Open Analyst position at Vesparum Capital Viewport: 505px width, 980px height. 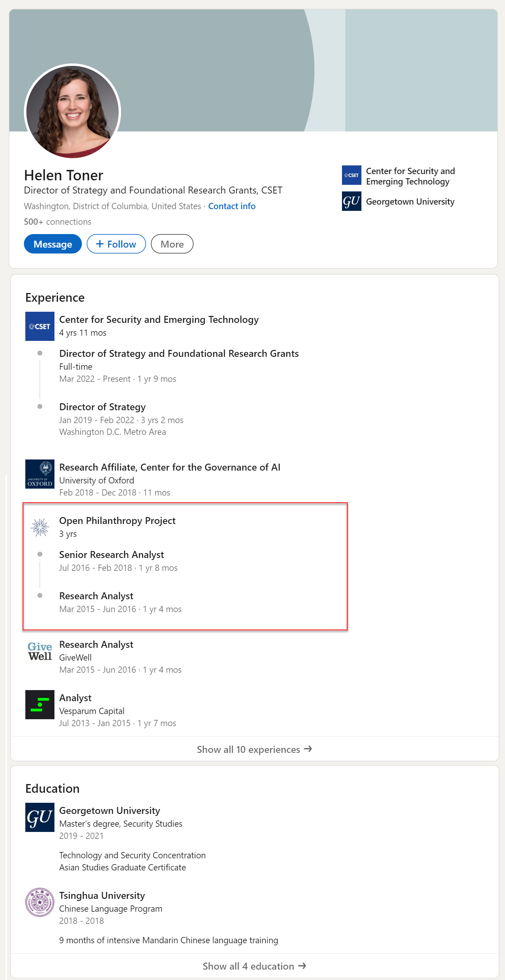[75, 697]
